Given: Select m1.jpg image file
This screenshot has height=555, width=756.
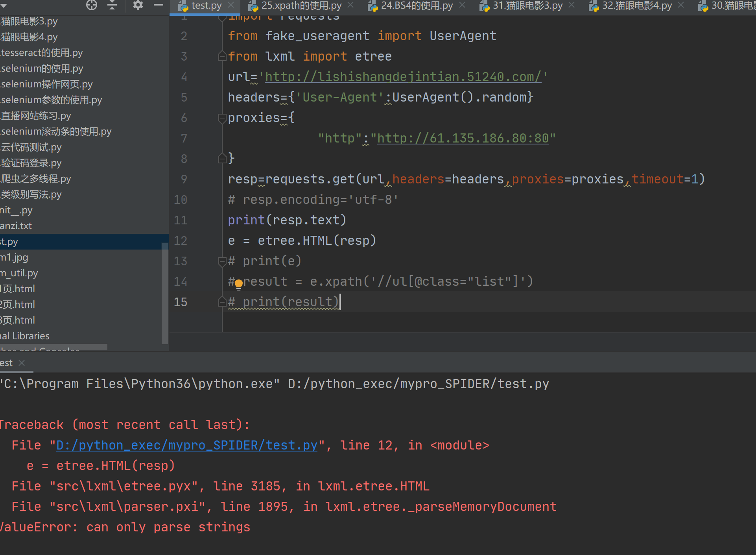Looking at the screenshot, I should coord(14,257).
